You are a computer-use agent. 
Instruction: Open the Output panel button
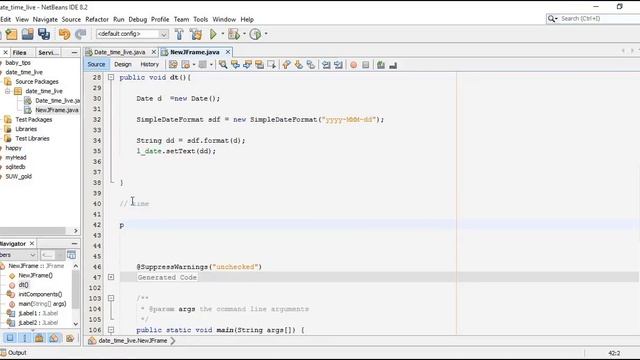[14, 353]
